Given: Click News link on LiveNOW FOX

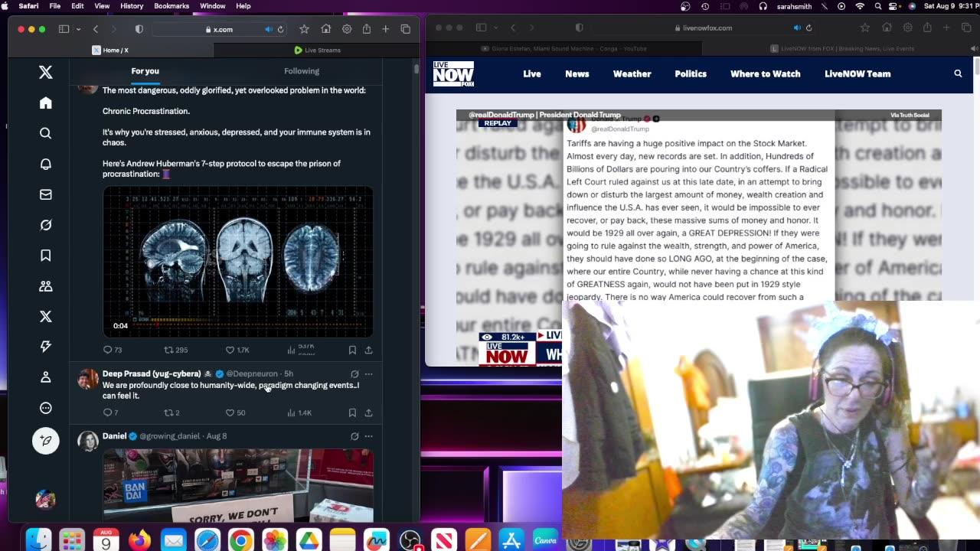Looking at the screenshot, I should (x=577, y=73).
